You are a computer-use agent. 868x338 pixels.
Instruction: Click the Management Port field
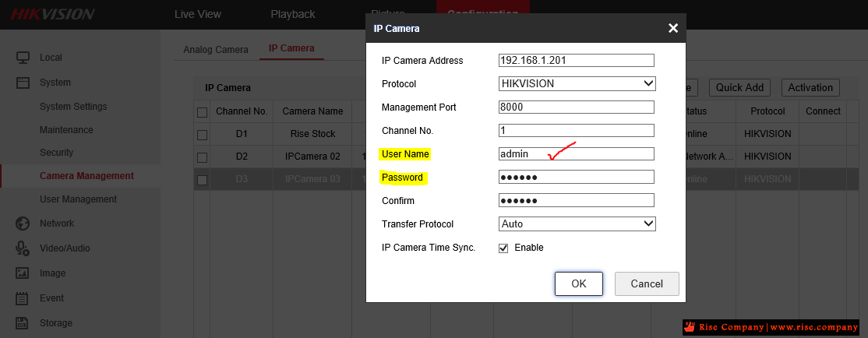577,107
